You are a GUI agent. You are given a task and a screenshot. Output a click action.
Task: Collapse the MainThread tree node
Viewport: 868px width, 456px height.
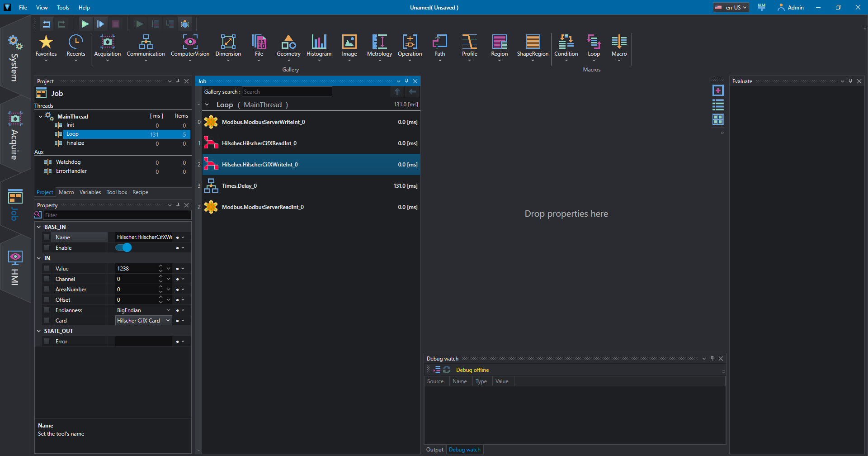[40, 117]
